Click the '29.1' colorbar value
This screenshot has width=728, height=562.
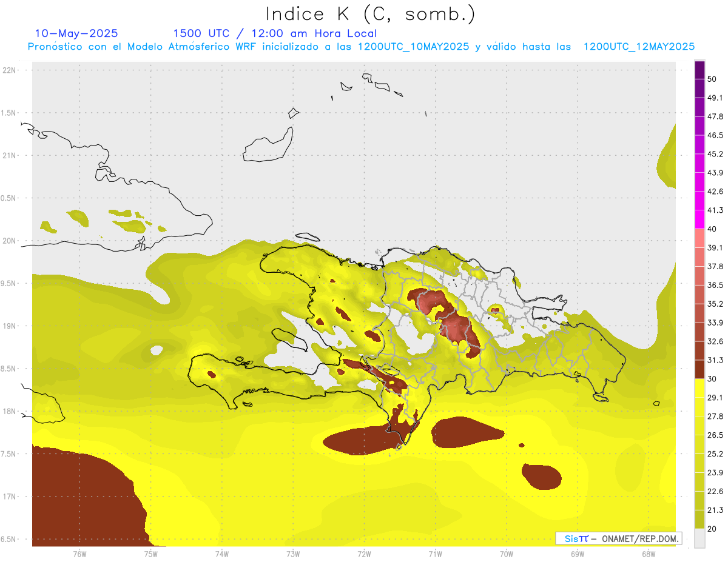pos(715,398)
